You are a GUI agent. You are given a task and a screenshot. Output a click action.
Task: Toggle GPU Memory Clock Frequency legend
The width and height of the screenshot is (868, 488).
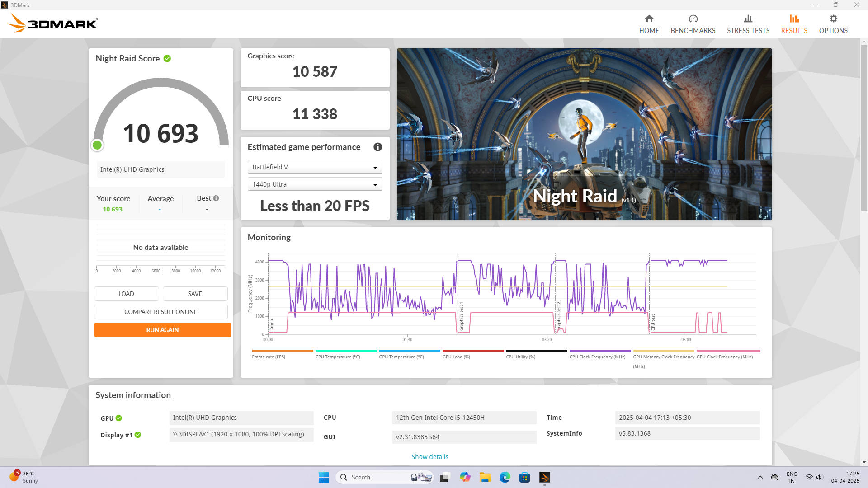coord(663,359)
